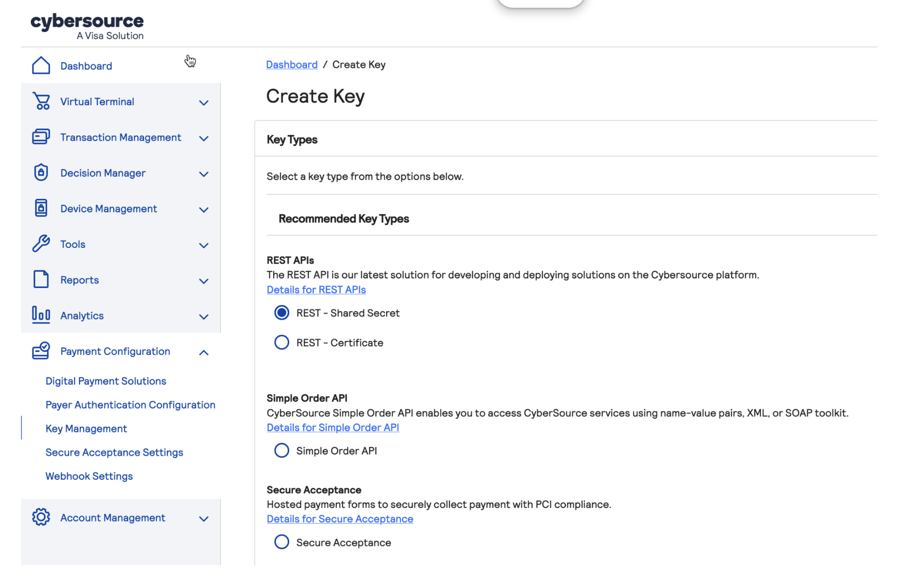
Task: Click the Dashboard home icon
Action: (x=41, y=65)
